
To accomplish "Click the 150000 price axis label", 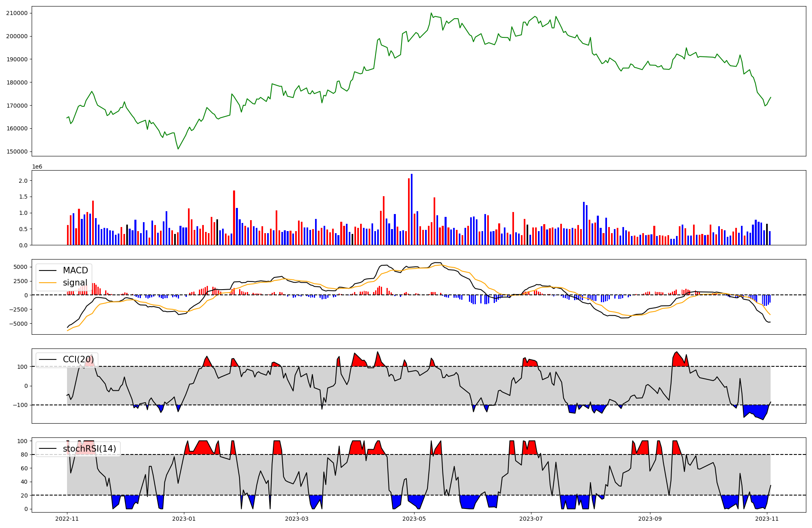I will [17, 151].
